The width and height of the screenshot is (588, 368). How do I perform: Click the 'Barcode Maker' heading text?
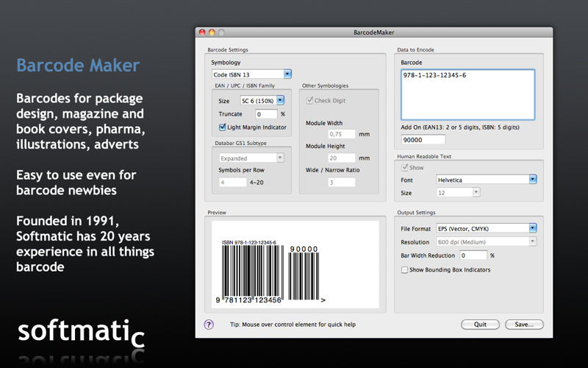coord(78,65)
